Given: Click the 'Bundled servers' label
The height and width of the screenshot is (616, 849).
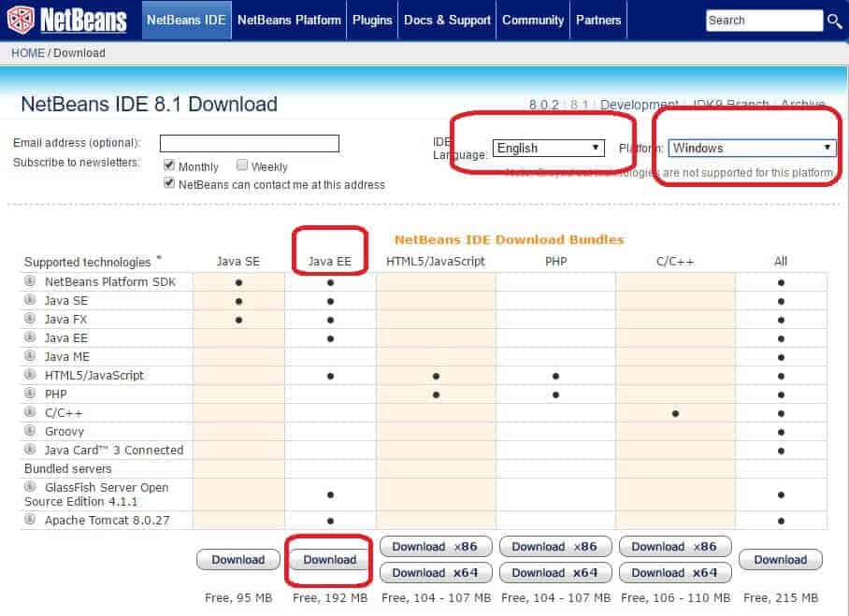Looking at the screenshot, I should tap(67, 468).
